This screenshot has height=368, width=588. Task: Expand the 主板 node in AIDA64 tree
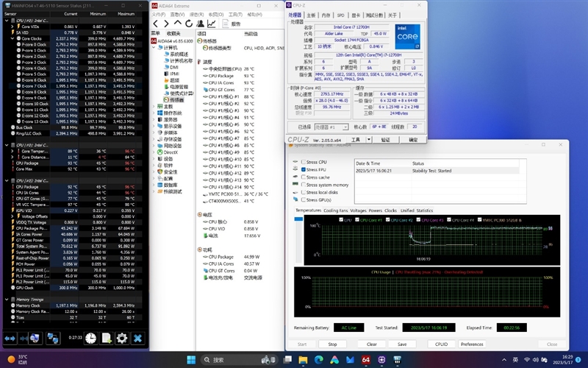tap(154, 107)
